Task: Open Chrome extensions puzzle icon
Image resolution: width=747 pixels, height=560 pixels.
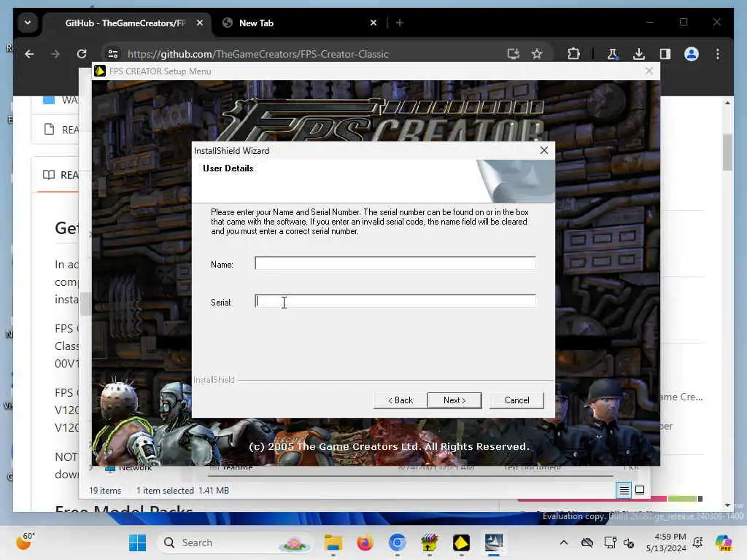Action: coord(573,54)
